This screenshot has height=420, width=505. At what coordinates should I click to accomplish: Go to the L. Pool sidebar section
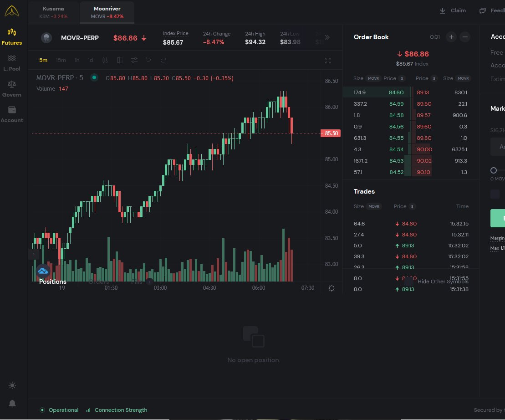(11, 63)
